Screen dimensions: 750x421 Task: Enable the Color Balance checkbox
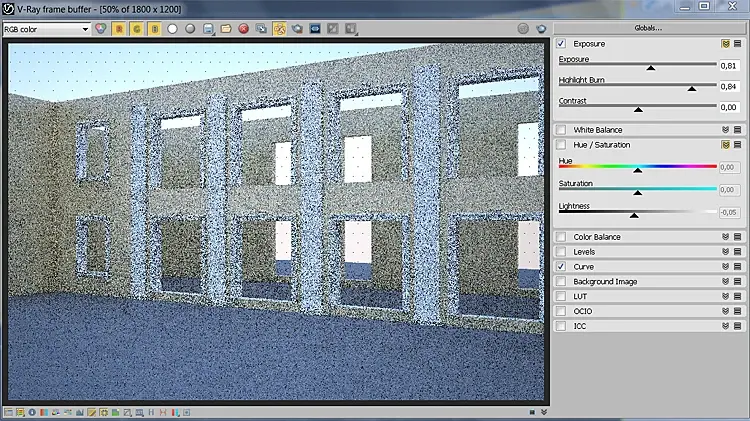561,237
